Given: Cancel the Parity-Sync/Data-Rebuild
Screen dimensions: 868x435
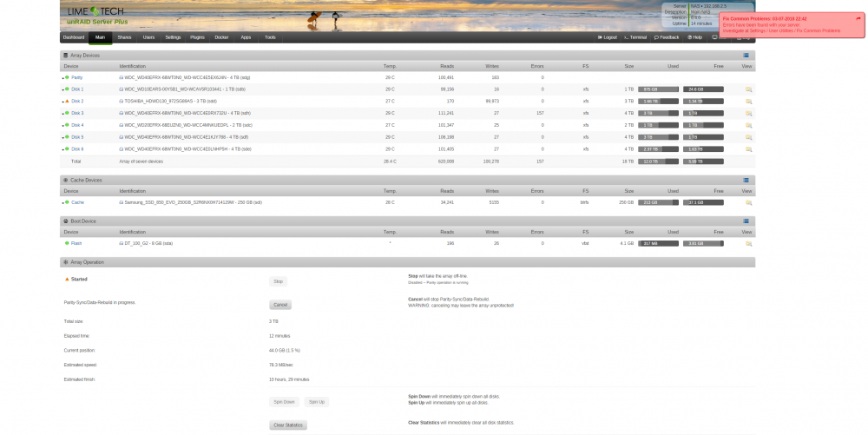Looking at the screenshot, I should pos(280,305).
